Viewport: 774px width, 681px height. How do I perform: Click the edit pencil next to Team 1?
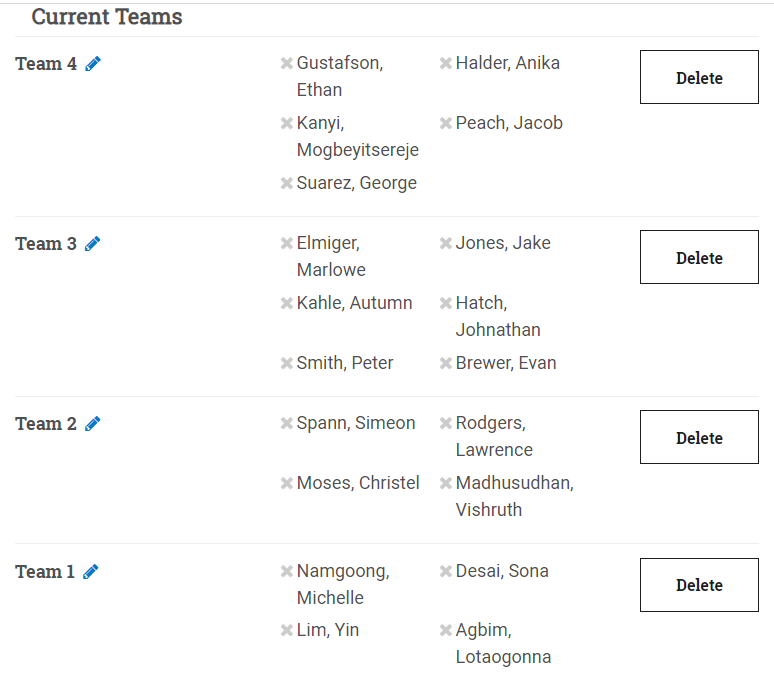[x=91, y=572]
